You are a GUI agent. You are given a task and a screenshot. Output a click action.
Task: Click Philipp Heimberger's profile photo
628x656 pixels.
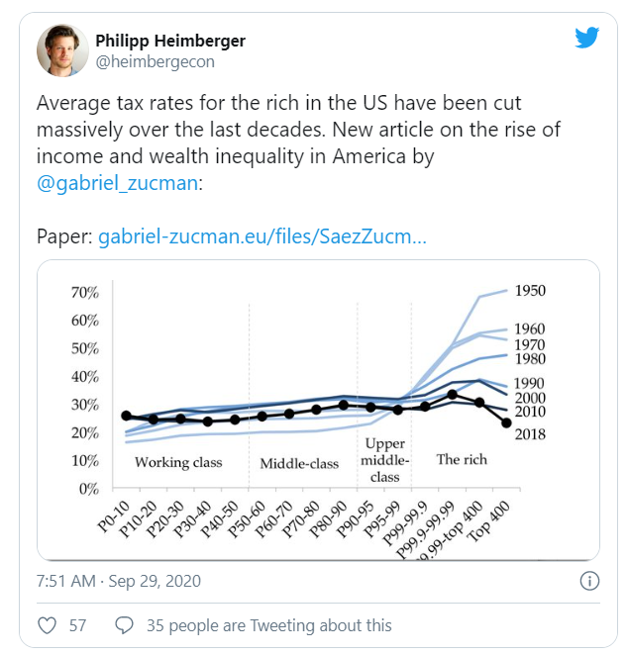62,50
